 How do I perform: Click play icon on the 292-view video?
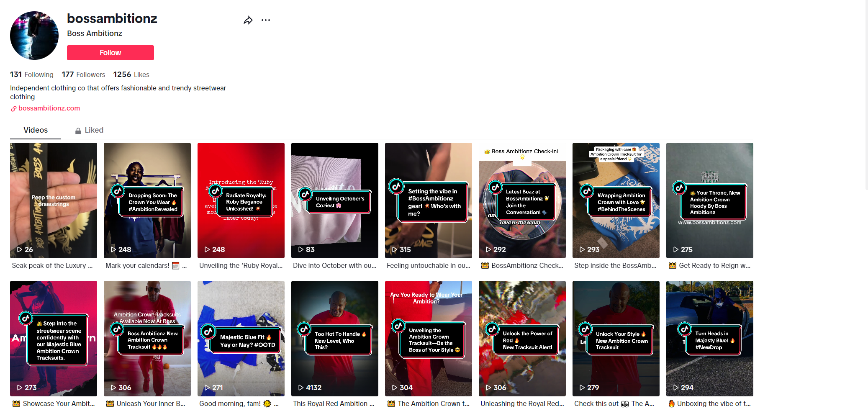pos(488,249)
